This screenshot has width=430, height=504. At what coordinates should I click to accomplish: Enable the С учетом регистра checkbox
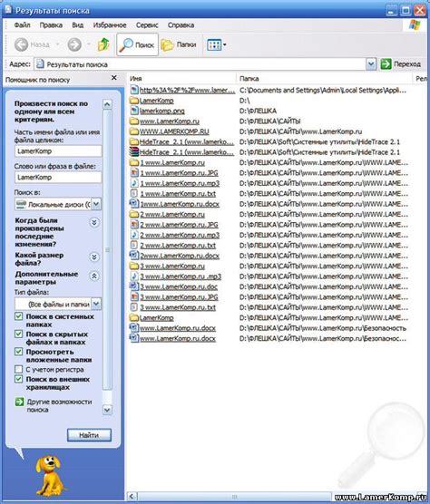pyautogui.click(x=19, y=369)
